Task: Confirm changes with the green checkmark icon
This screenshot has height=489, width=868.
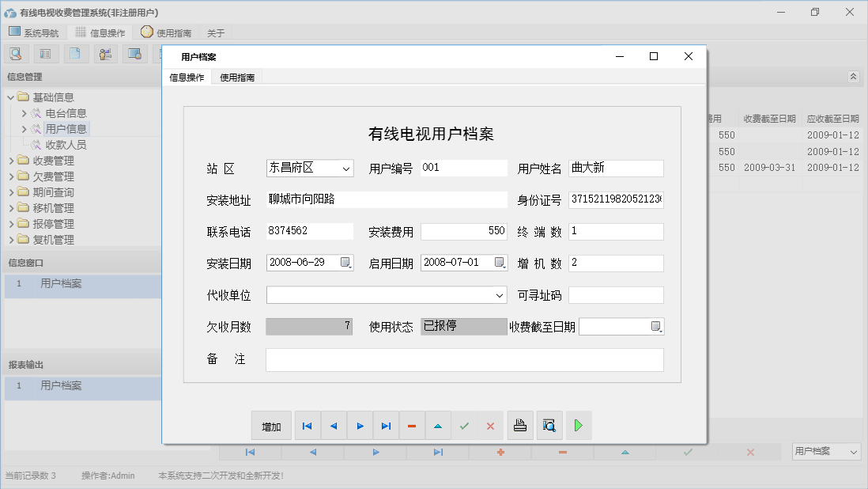Action: 464,426
